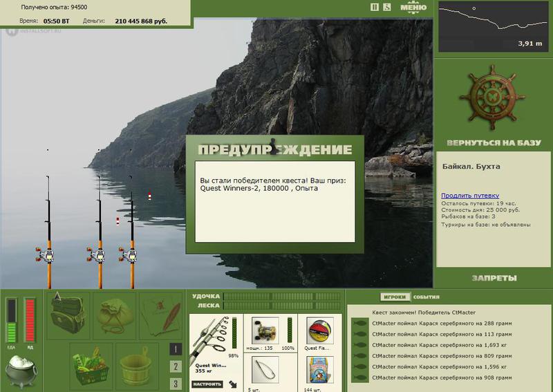Click the fish icon beside the 113 грамм catch
The width and height of the screenshot is (553, 392).
click(359, 334)
